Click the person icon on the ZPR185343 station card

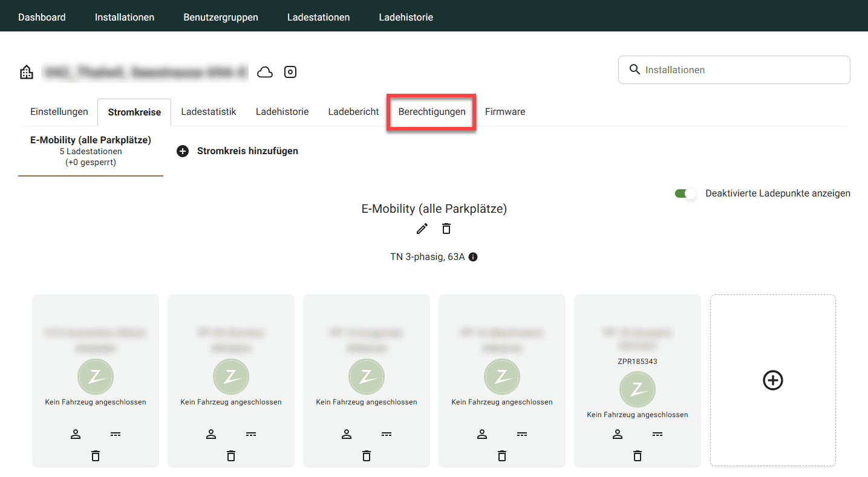coord(618,434)
